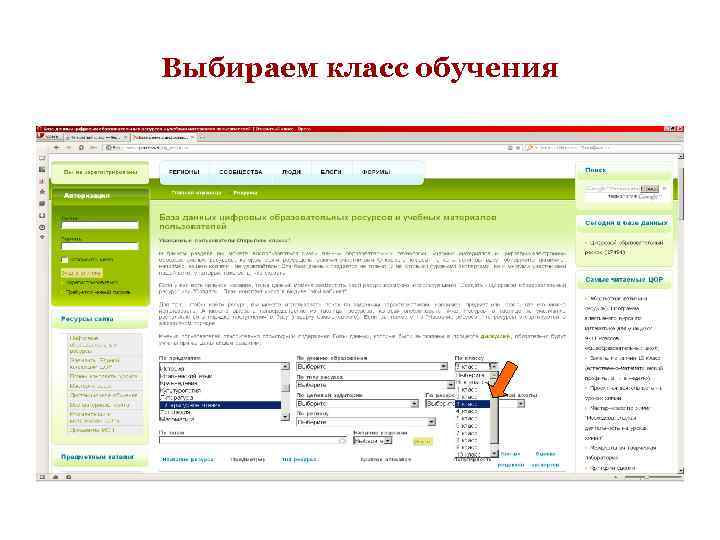Image resolution: width=720 pixels, height=540 pixels.
Task: Select 8 класс in the class list
Action: tap(472, 440)
